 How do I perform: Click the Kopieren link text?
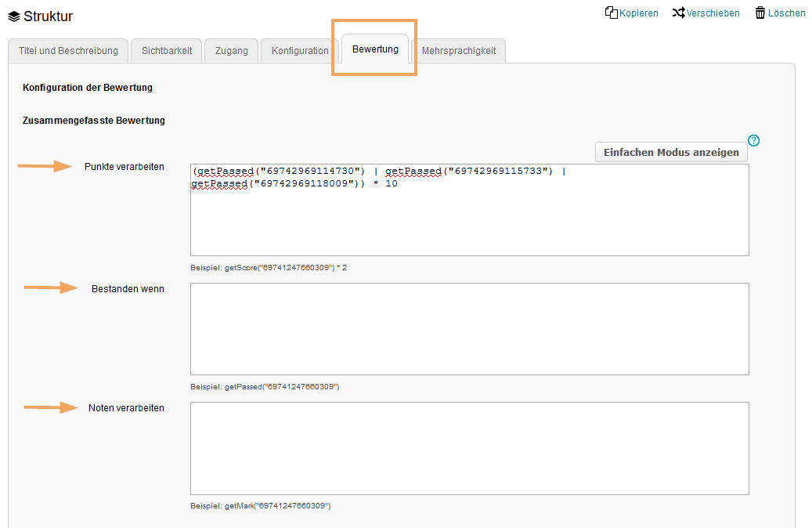638,13
